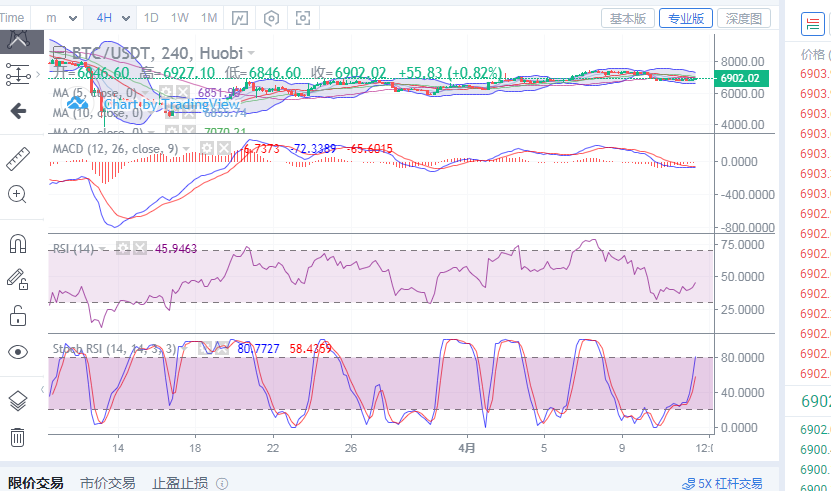Switch to the Time chart view

point(12,18)
